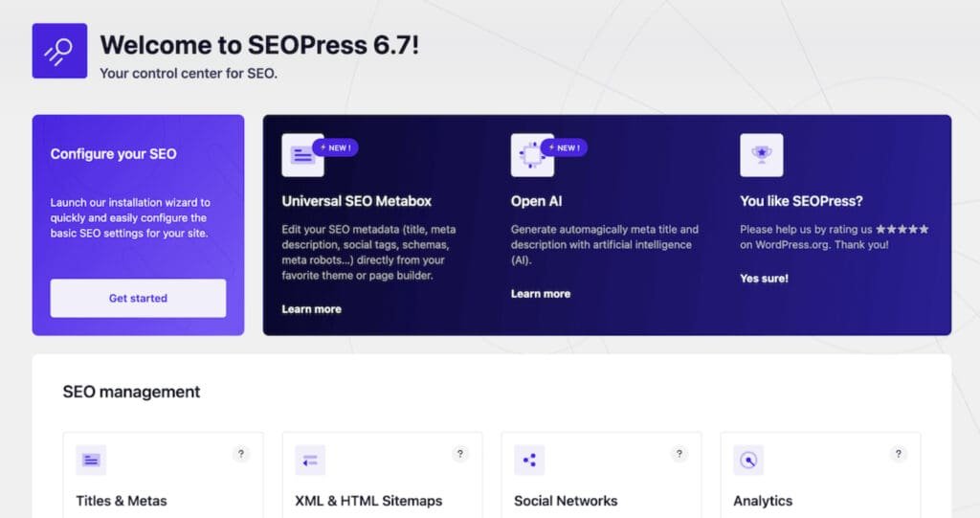This screenshot has height=518, width=980.
Task: Click Learn more under Universal SEO Metabox
Action: tap(311, 309)
